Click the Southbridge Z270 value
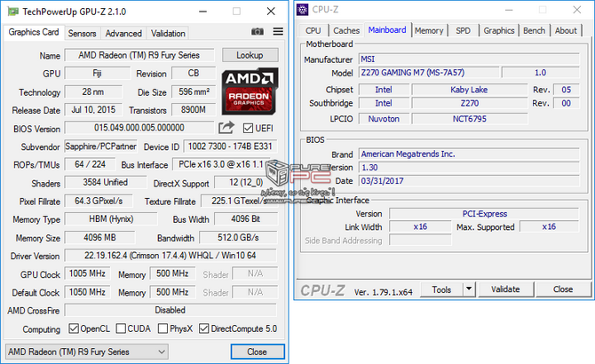595x364 pixels. coord(470,103)
